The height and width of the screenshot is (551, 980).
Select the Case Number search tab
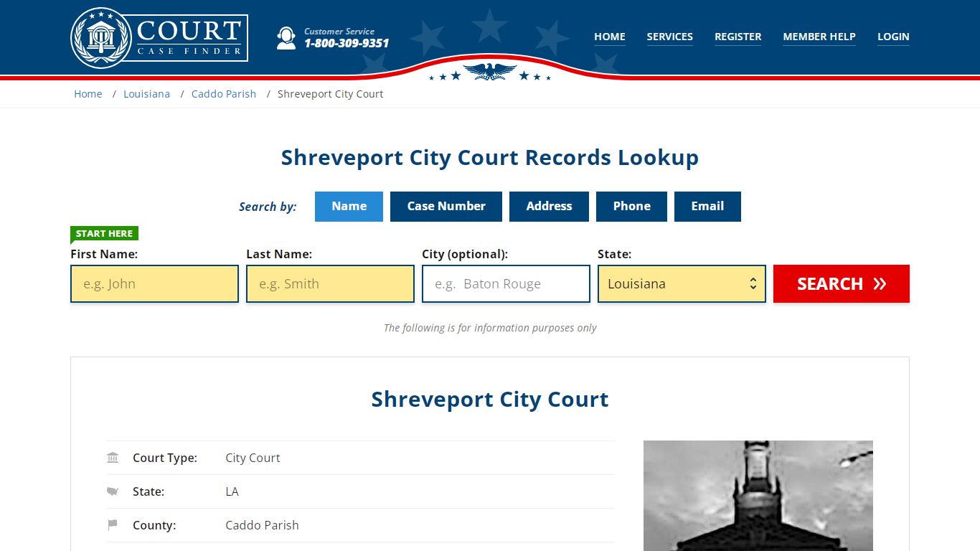tap(446, 207)
